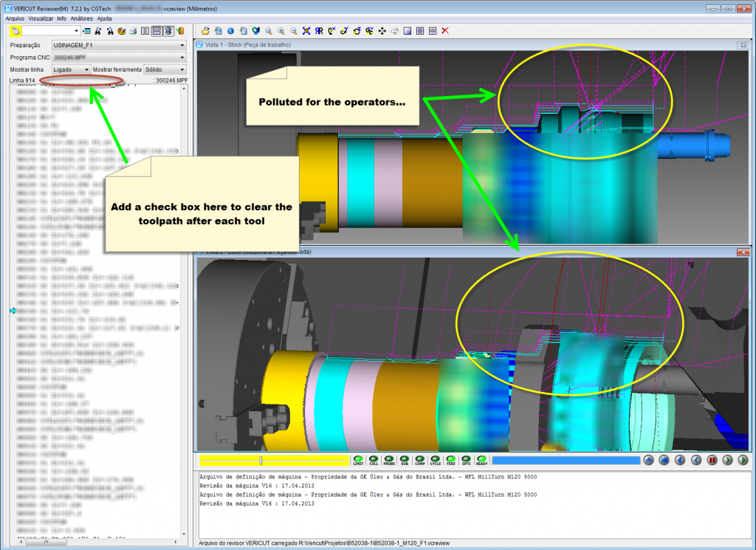Viewport: 756px width, 550px height.
Task: Click the search backward binoculars icon
Action: (x=110, y=31)
